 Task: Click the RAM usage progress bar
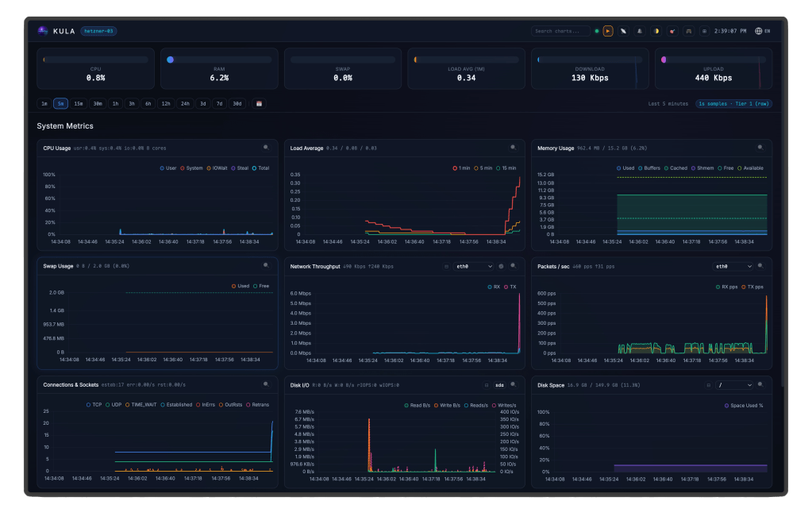click(219, 60)
